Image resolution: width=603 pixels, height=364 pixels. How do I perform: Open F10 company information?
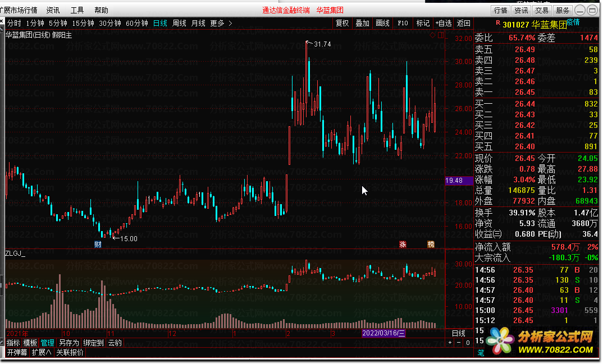(403, 24)
